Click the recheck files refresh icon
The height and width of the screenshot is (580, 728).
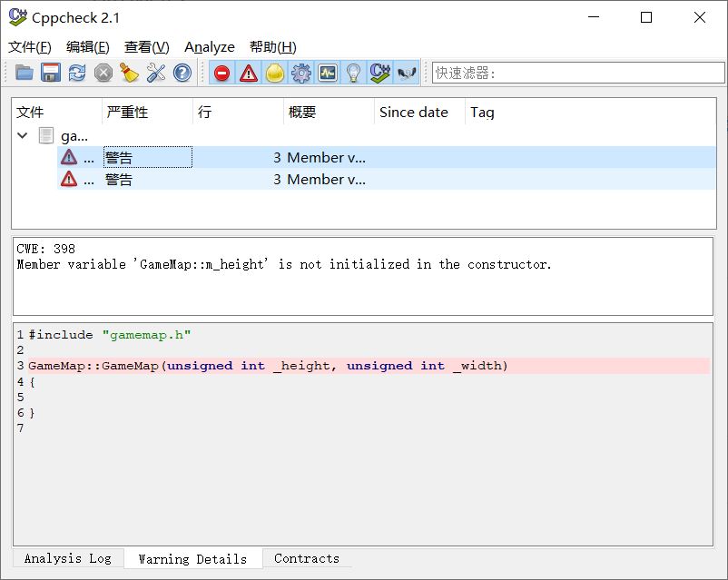[x=77, y=73]
